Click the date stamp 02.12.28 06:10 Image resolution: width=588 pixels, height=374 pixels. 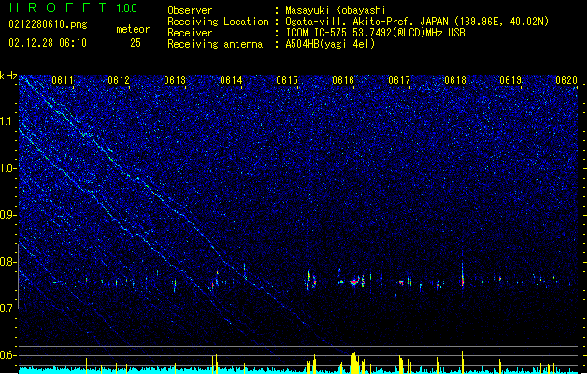pyautogui.click(x=48, y=43)
